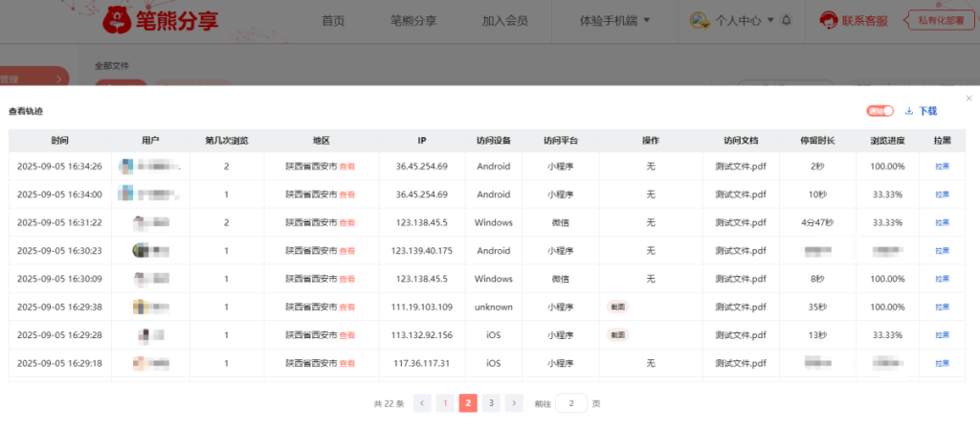
Task: Open the notification bell icon
Action: (x=787, y=20)
